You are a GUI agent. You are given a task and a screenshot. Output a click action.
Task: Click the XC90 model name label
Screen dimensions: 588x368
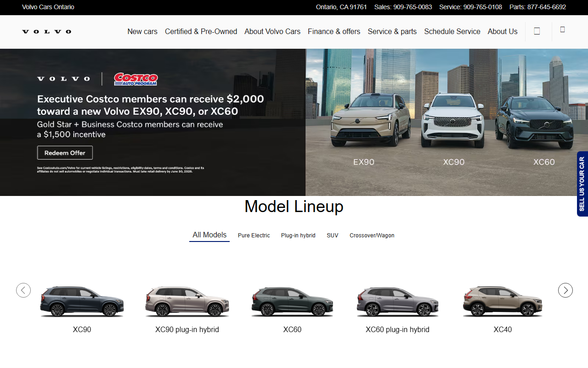pos(82,329)
